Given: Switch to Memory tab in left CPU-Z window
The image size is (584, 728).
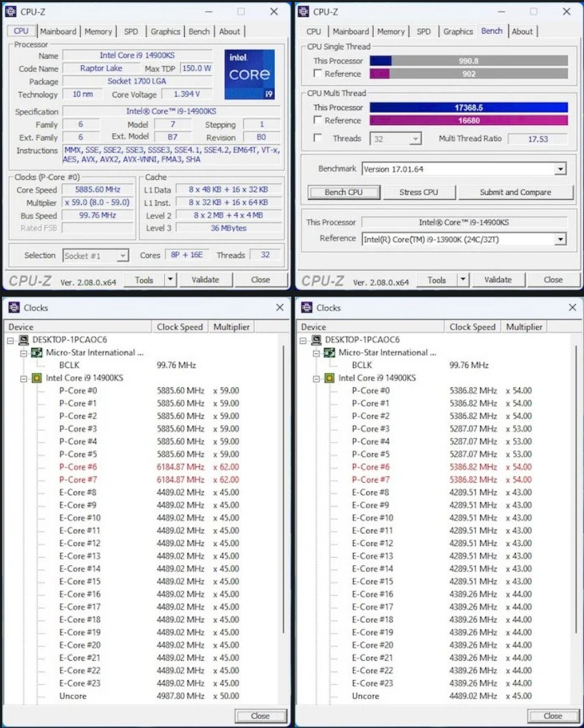Looking at the screenshot, I should (98, 32).
